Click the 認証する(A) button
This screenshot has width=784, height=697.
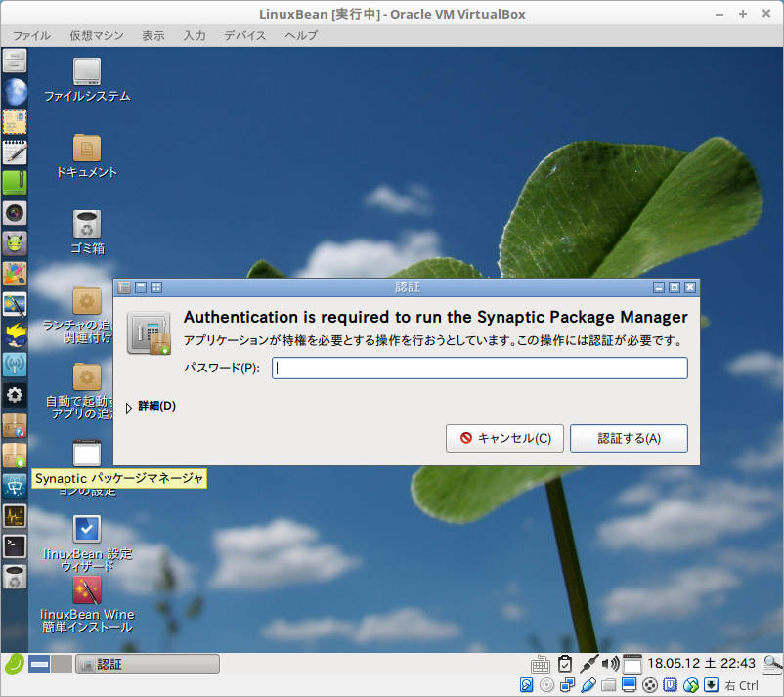pyautogui.click(x=629, y=439)
